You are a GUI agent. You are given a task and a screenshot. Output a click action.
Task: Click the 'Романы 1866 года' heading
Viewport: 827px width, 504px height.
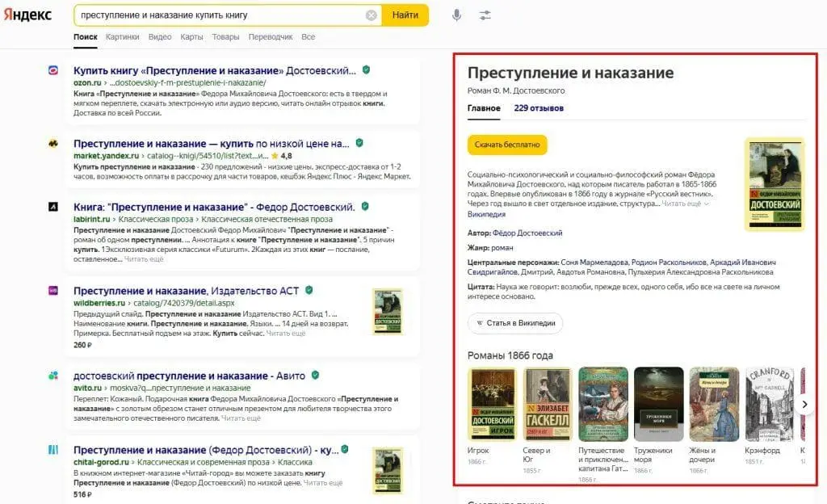pos(510,356)
